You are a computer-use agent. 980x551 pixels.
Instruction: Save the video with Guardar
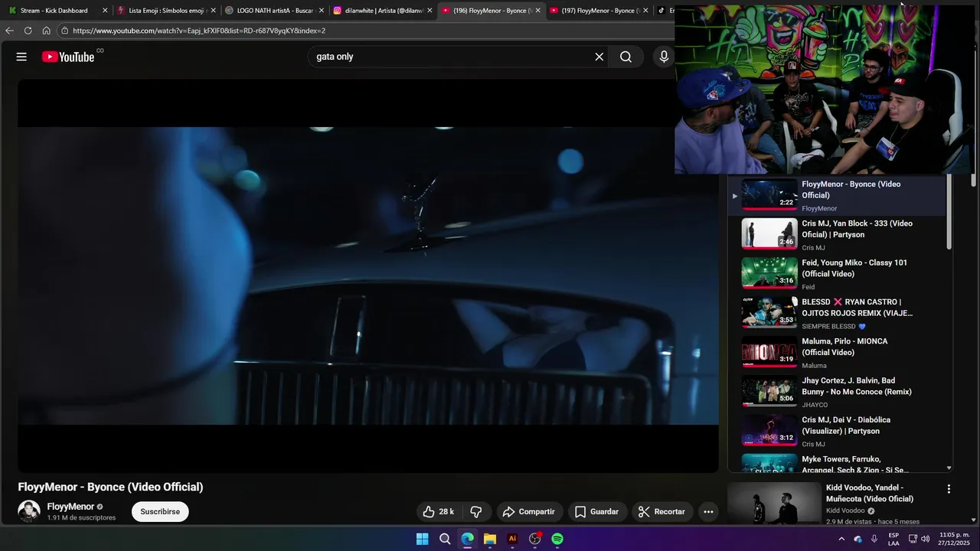tap(596, 511)
